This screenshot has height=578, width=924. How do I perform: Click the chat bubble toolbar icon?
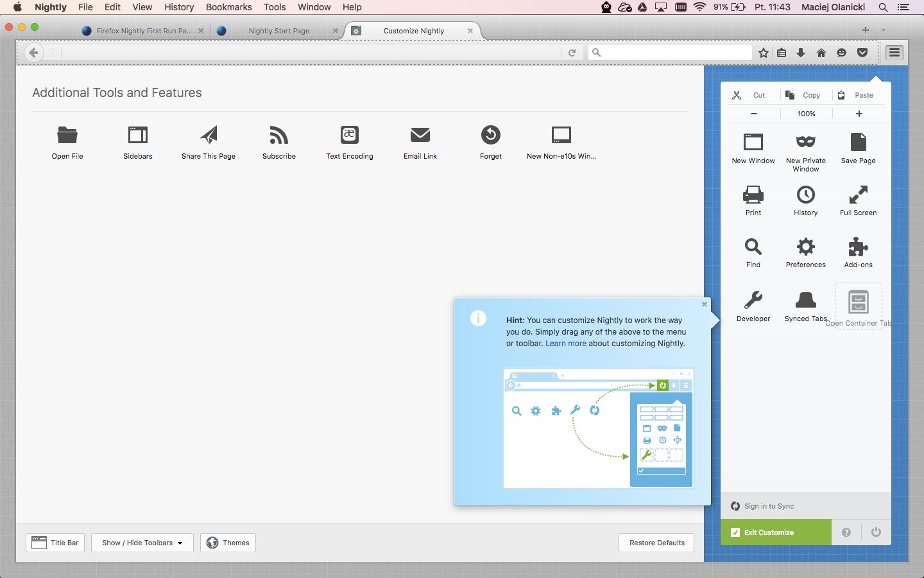click(842, 53)
